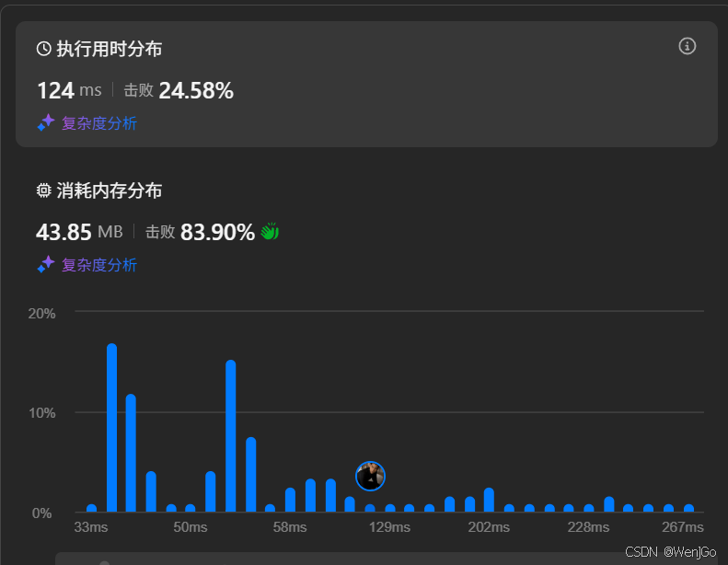Click the 24.58% beat percentage

point(196,90)
